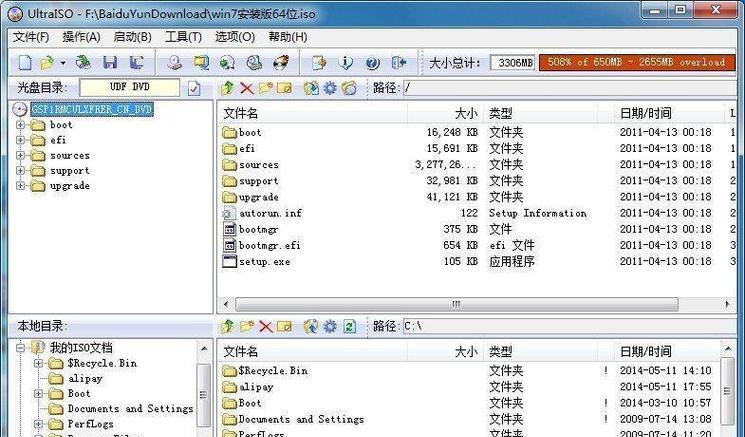Click the Add Files toolbar icon
The height and width of the screenshot is (437, 745).
pos(319,63)
